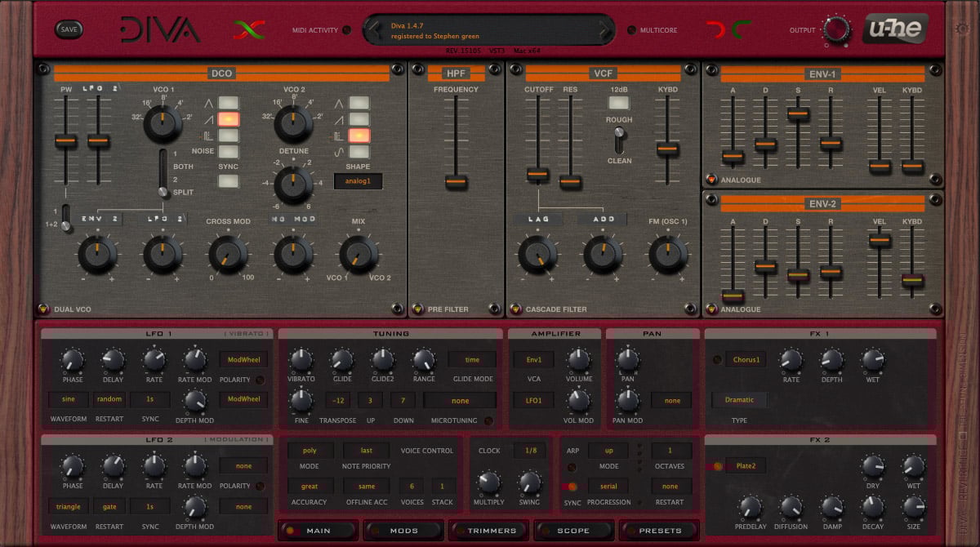Toggle the 12dB filter button
Viewport: 980px width, 547px height.
pyautogui.click(x=619, y=103)
